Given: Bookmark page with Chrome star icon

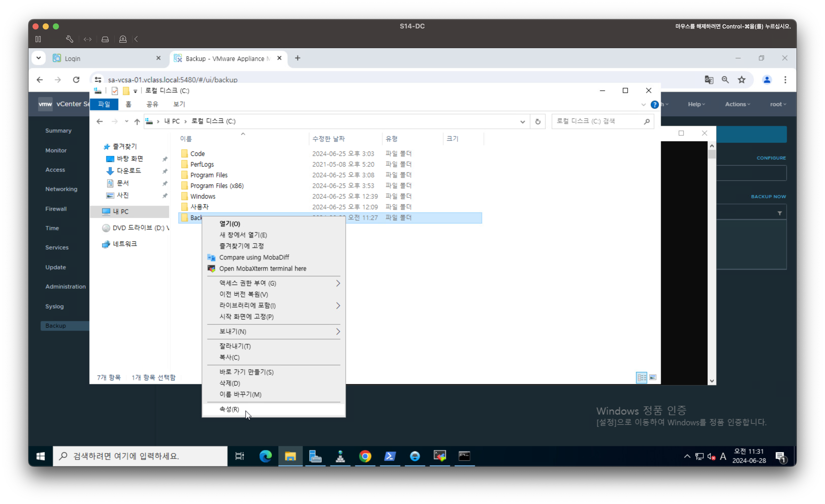Looking at the screenshot, I should tap(742, 80).
